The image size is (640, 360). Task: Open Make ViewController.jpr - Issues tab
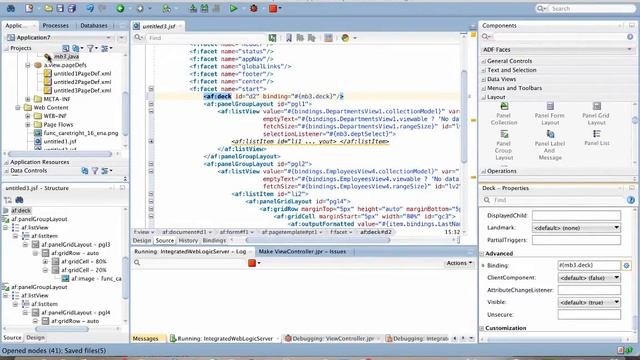(x=302, y=251)
